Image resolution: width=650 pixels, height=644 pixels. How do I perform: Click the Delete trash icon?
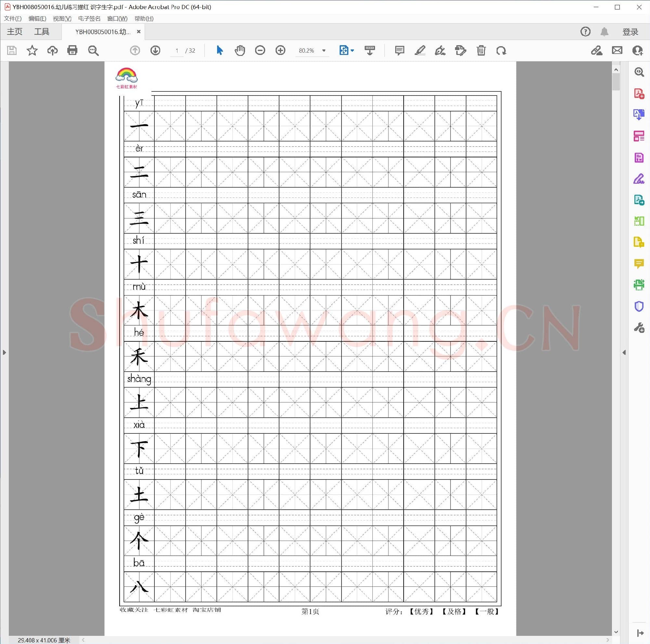coord(481,50)
